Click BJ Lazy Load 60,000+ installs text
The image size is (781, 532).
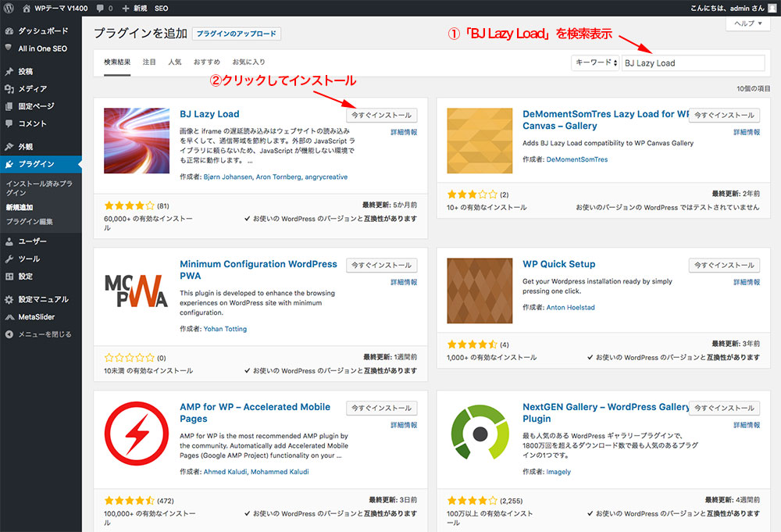148,223
